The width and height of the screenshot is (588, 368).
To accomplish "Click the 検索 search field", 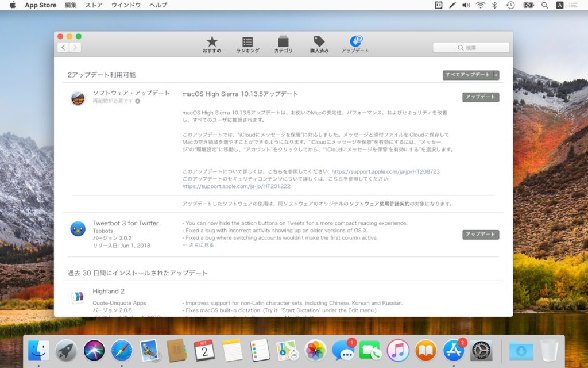I will [x=471, y=48].
